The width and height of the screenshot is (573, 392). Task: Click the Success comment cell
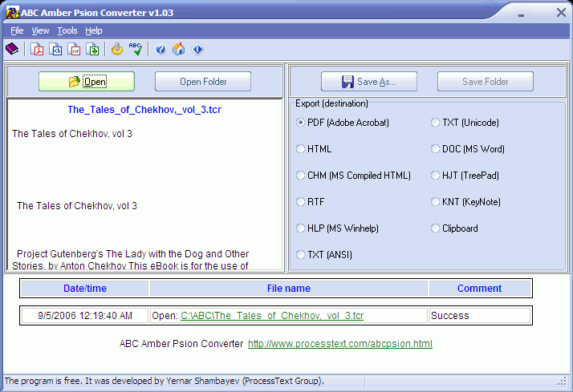[479, 316]
